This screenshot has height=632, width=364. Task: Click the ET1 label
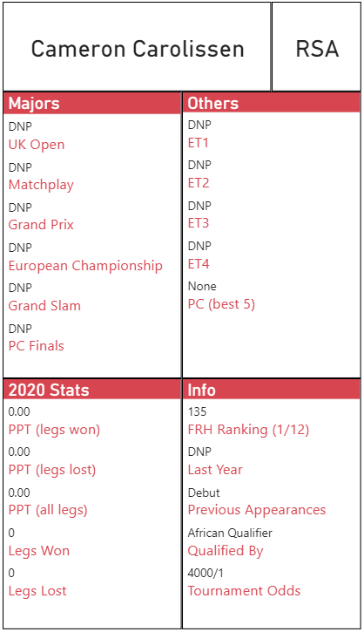click(198, 143)
